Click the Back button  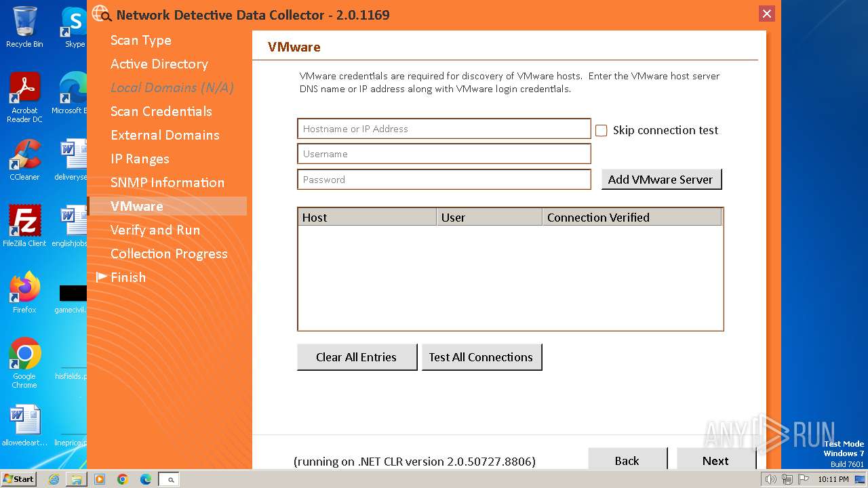tap(627, 459)
